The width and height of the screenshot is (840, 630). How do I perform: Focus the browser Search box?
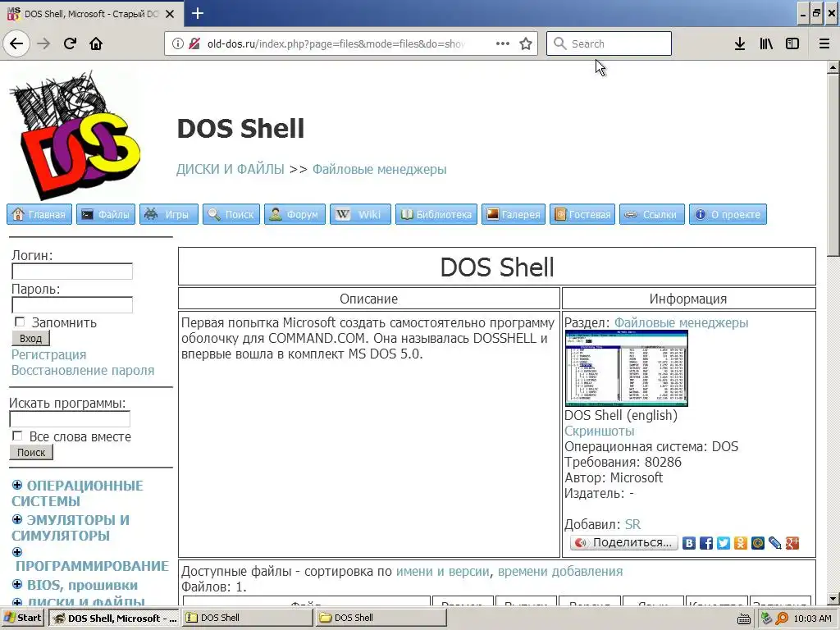[x=609, y=43]
